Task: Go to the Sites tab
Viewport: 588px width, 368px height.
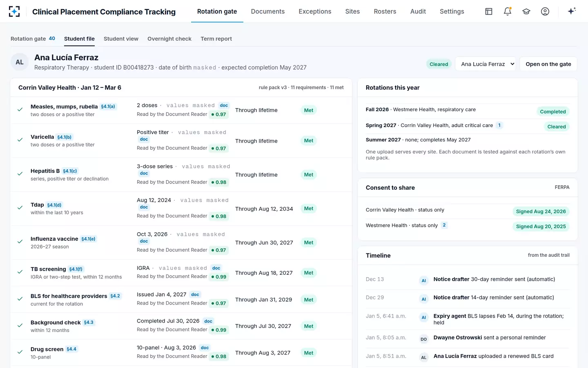Action: (352, 11)
